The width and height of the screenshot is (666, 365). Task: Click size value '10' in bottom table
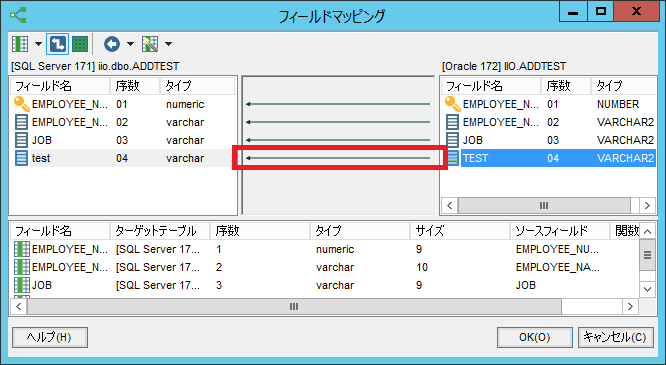[422, 267]
